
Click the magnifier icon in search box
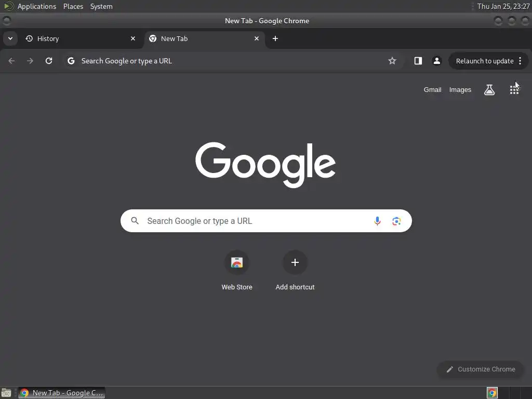click(x=135, y=221)
